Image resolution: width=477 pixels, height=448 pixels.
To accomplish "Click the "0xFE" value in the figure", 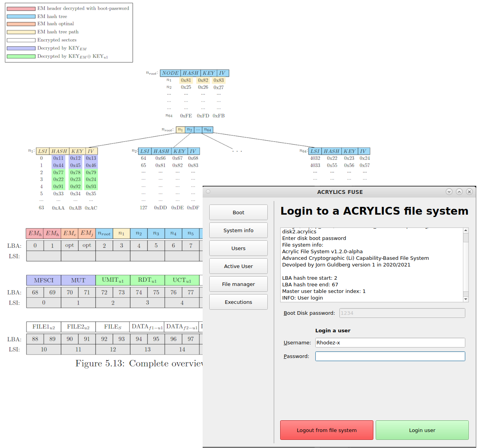I will pos(186,116).
